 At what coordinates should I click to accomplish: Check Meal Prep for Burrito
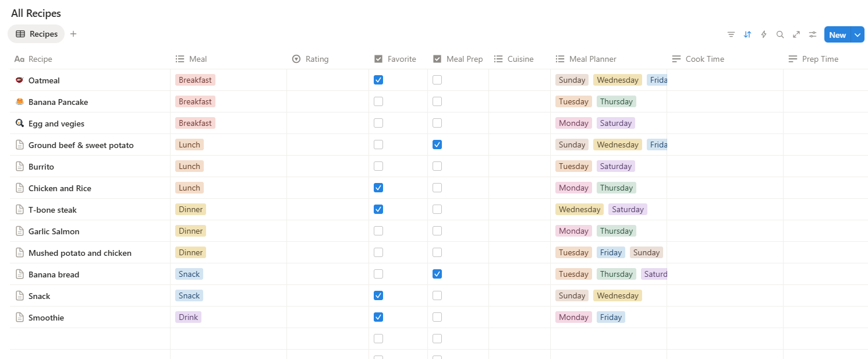tap(437, 167)
